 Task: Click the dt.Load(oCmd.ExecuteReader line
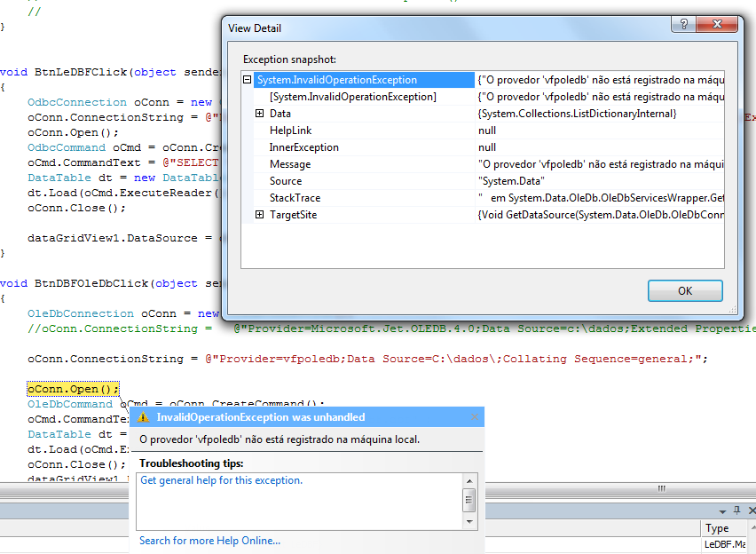coord(123,193)
